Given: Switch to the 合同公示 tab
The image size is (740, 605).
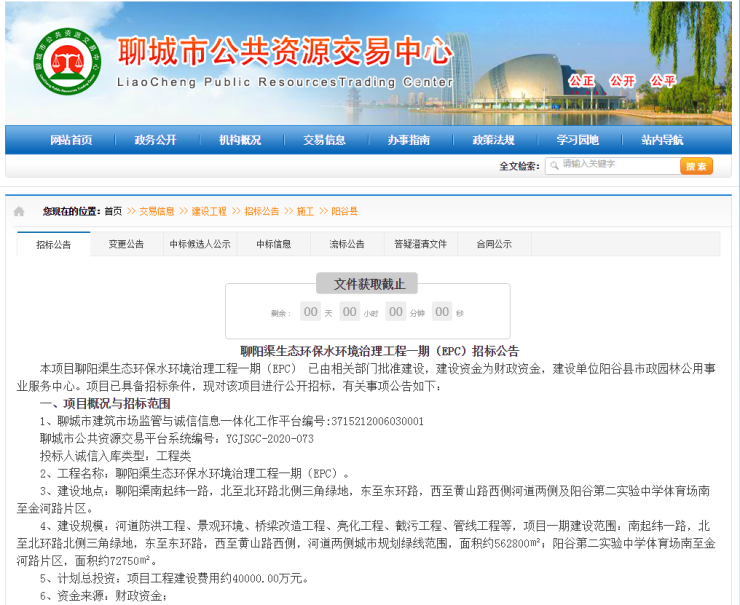Looking at the screenshot, I should [493, 244].
